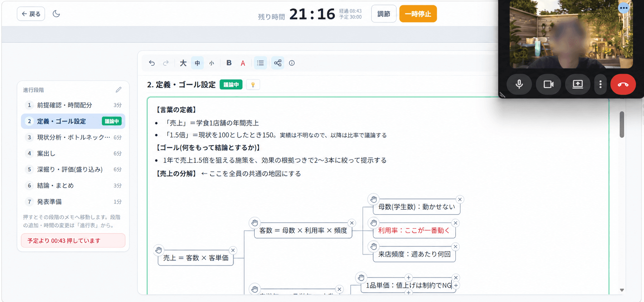
Task: Mute microphone in video call
Action: [519, 84]
